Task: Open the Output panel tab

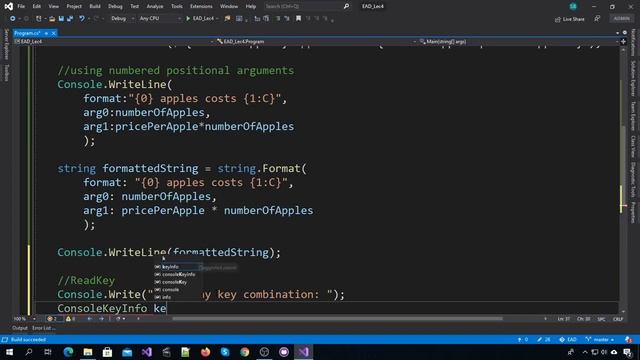Action: click(x=20, y=328)
